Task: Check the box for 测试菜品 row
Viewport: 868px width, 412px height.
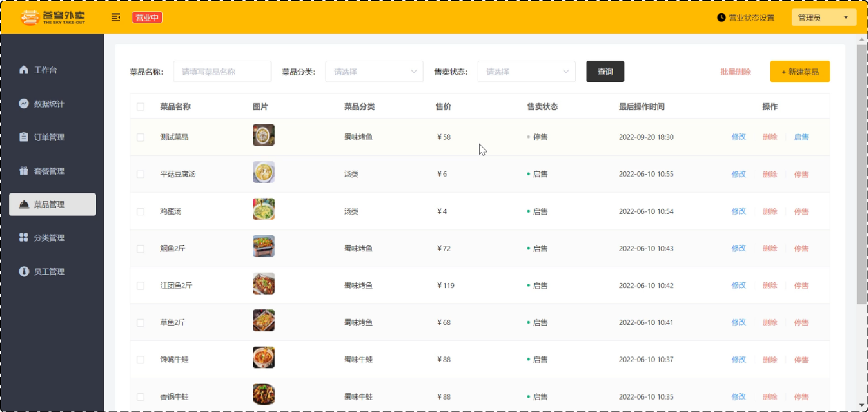Action: tap(141, 138)
